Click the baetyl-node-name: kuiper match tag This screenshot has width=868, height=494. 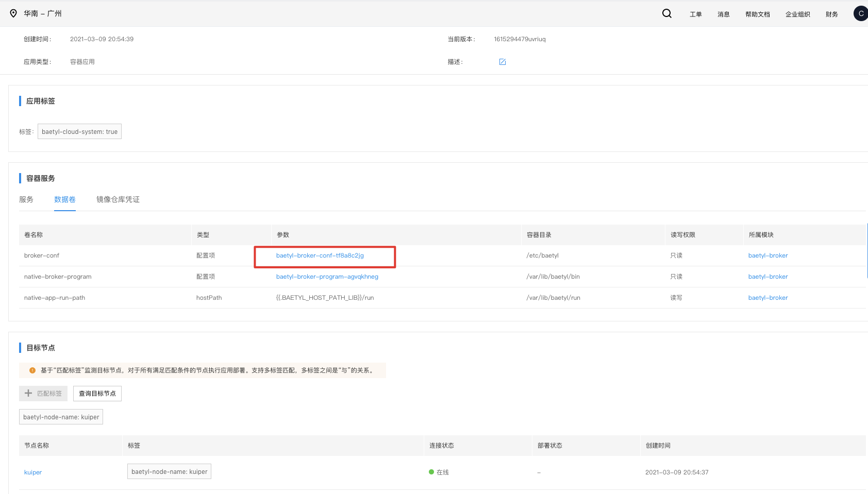point(61,417)
